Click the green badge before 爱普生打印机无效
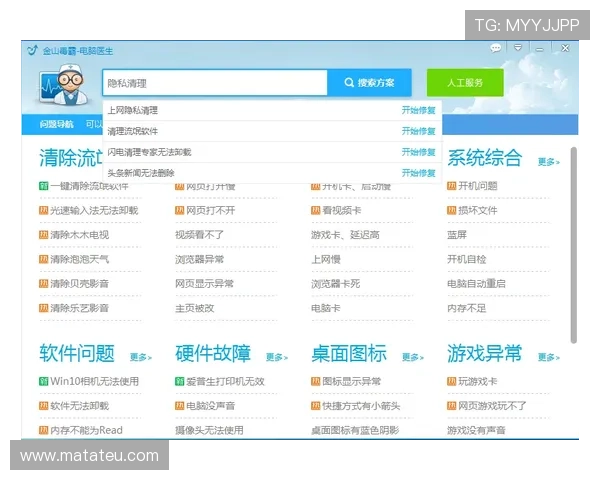This screenshot has width=600, height=480. click(x=179, y=381)
